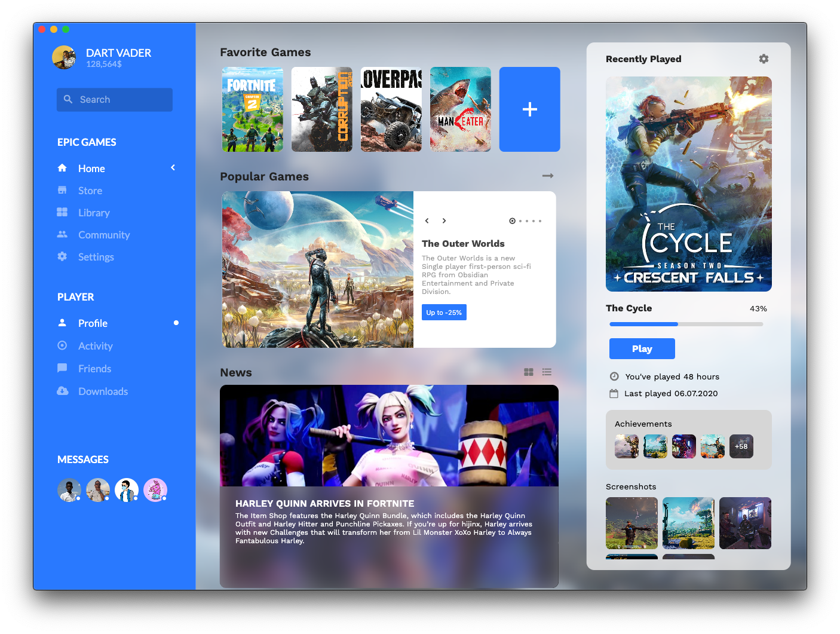Click the Store shop icon
Screen dimensions: 840x634
(62, 190)
